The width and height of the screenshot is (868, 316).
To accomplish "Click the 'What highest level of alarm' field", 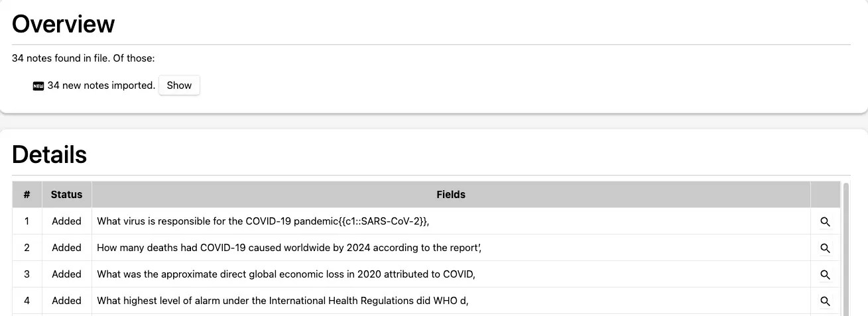I will tap(283, 301).
